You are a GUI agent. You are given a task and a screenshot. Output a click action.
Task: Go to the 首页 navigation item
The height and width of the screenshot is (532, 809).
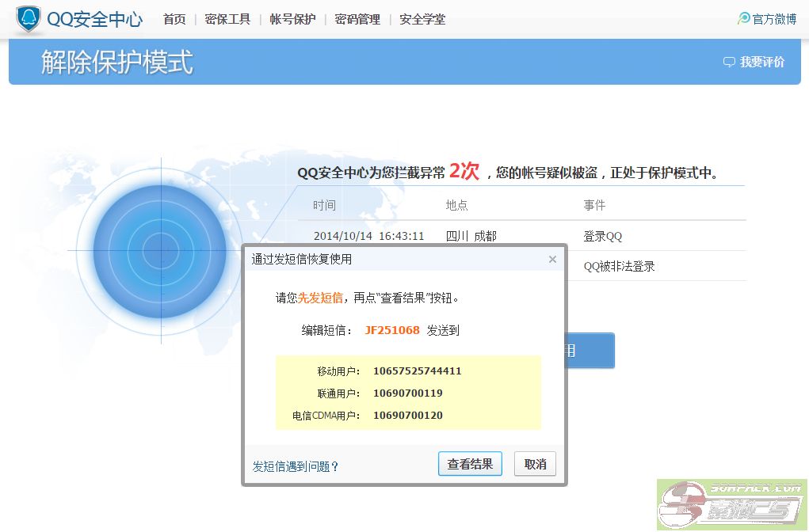(x=174, y=19)
